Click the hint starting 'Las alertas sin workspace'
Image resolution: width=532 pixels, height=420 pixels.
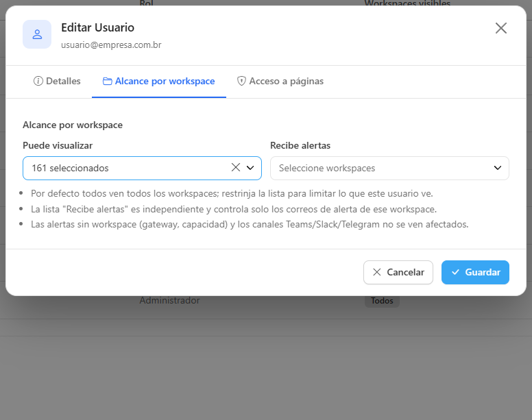click(250, 225)
